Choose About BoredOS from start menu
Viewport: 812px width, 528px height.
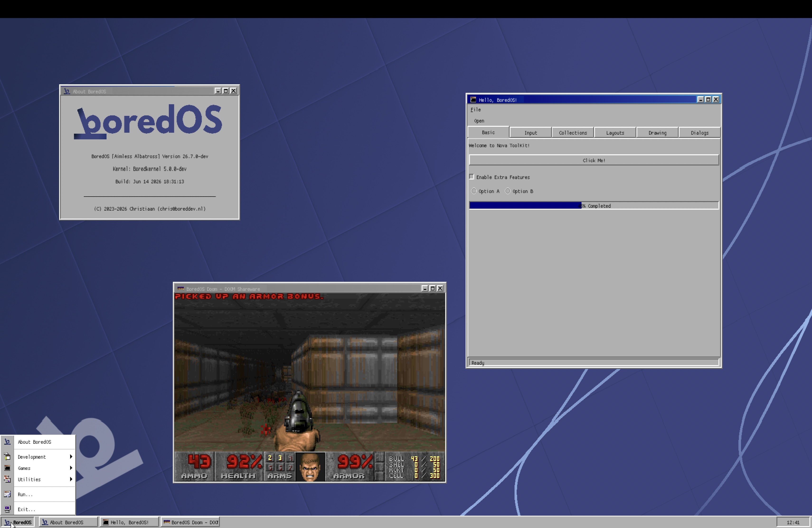[38, 442]
